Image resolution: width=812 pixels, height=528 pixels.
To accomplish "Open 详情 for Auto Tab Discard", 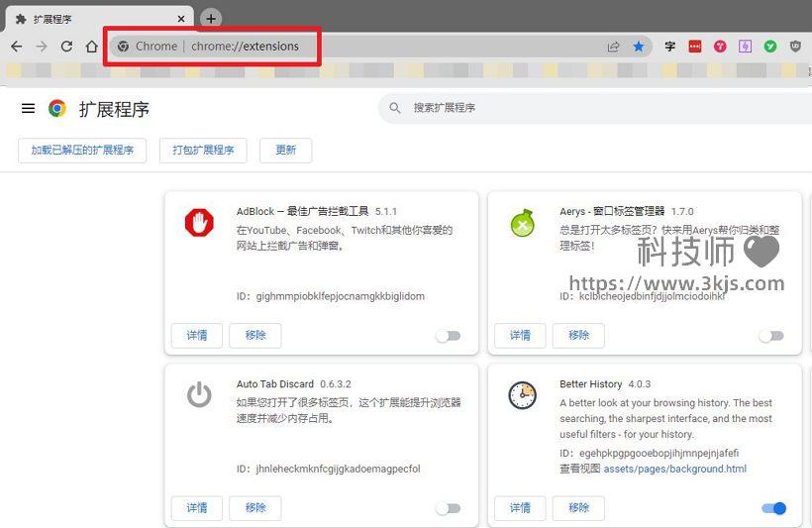I will pyautogui.click(x=197, y=508).
